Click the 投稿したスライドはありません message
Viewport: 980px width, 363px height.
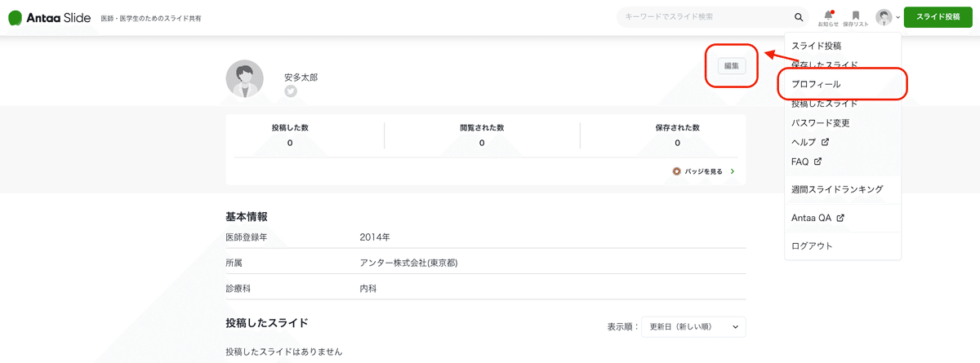[283, 352]
